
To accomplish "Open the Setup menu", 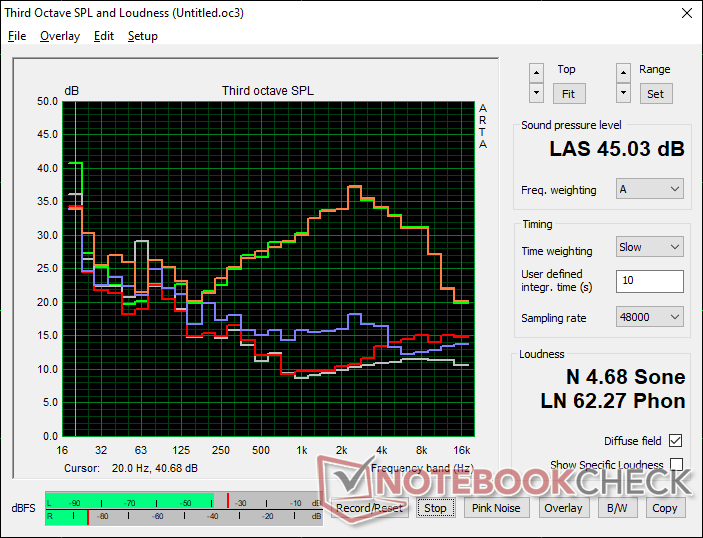I will [x=143, y=36].
